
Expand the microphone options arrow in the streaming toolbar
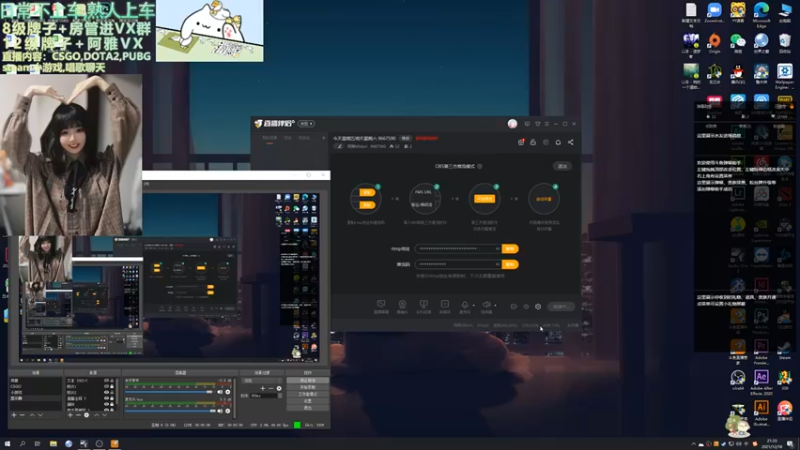(x=474, y=305)
